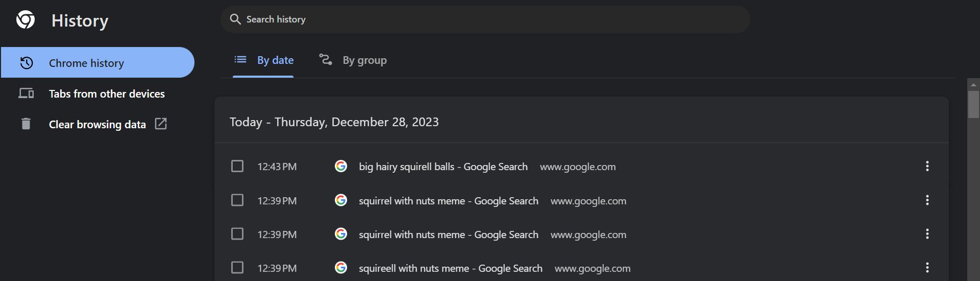Open the big hairy squirell balls search link

443,167
